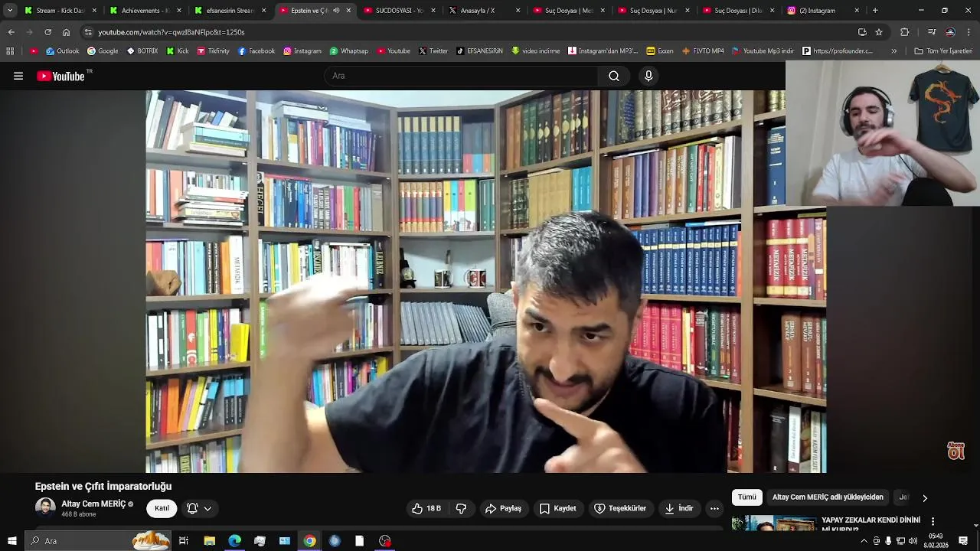980x551 pixels.
Task: Open File Explorer from taskbar
Action: pyautogui.click(x=209, y=541)
